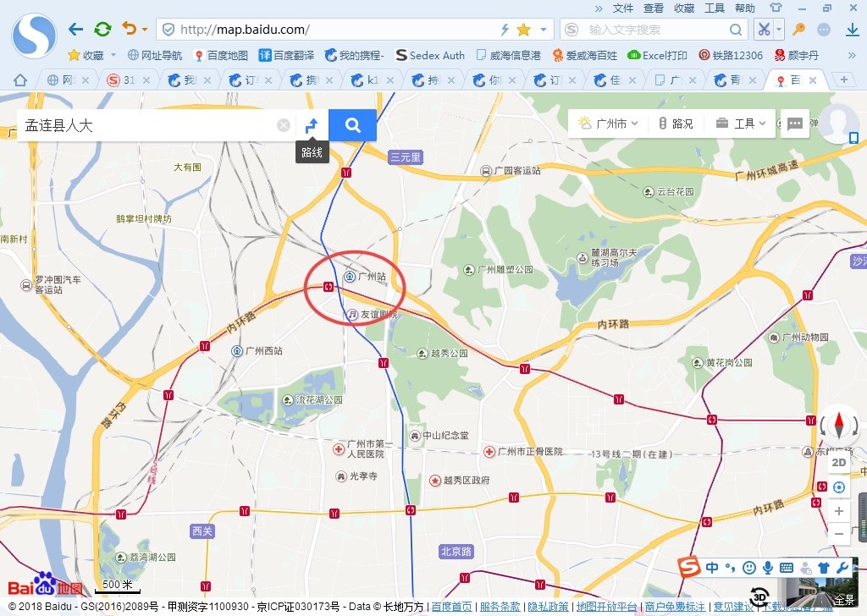This screenshot has width=867, height=616.
Task: Open the 百度地图 bookmark
Action: click(221, 55)
